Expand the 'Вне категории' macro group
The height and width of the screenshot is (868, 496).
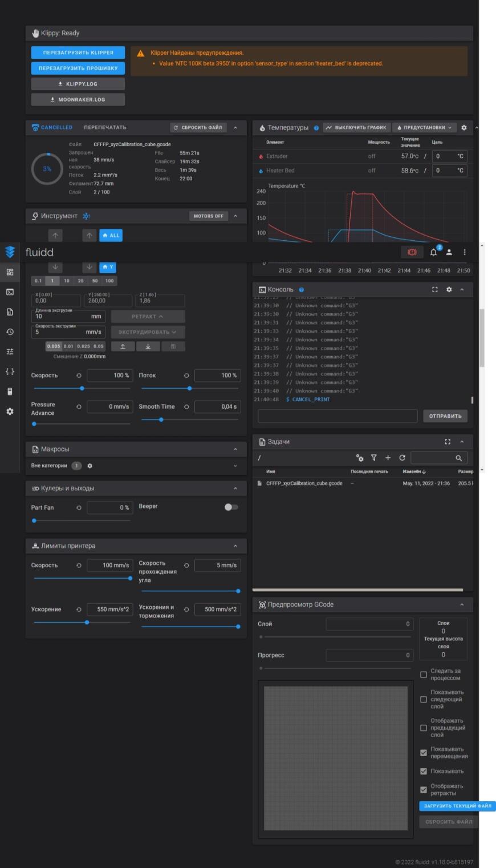tap(235, 466)
